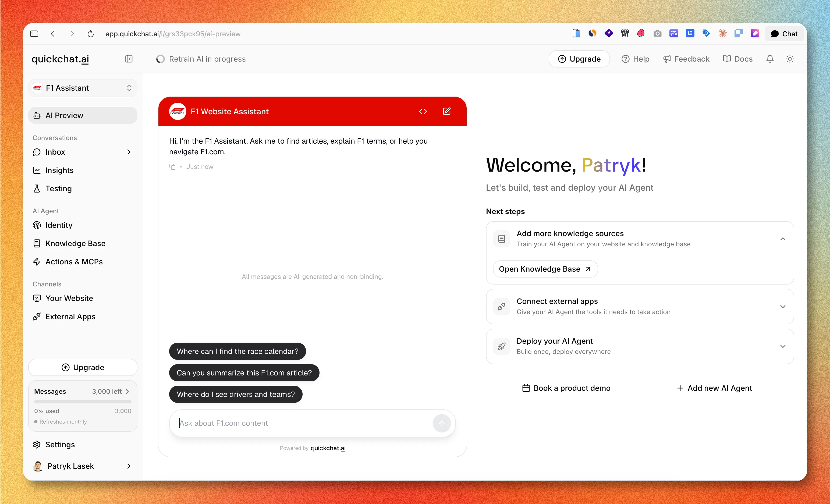
Task: Click the Retrain AI in progress status
Action: click(x=201, y=59)
